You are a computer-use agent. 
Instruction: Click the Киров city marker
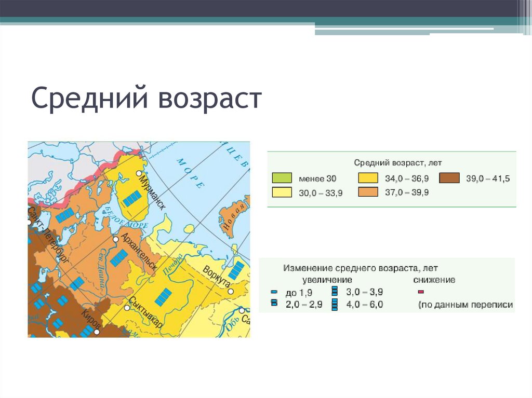[97, 332]
